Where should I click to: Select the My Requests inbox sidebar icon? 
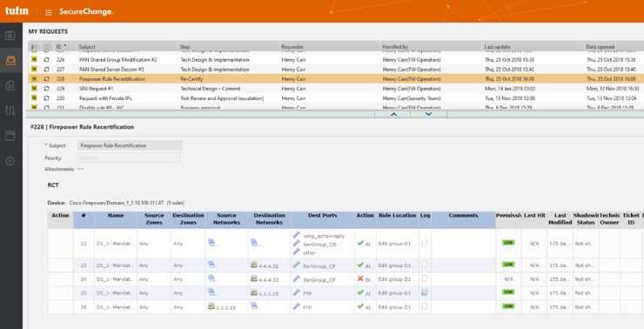pyautogui.click(x=10, y=61)
